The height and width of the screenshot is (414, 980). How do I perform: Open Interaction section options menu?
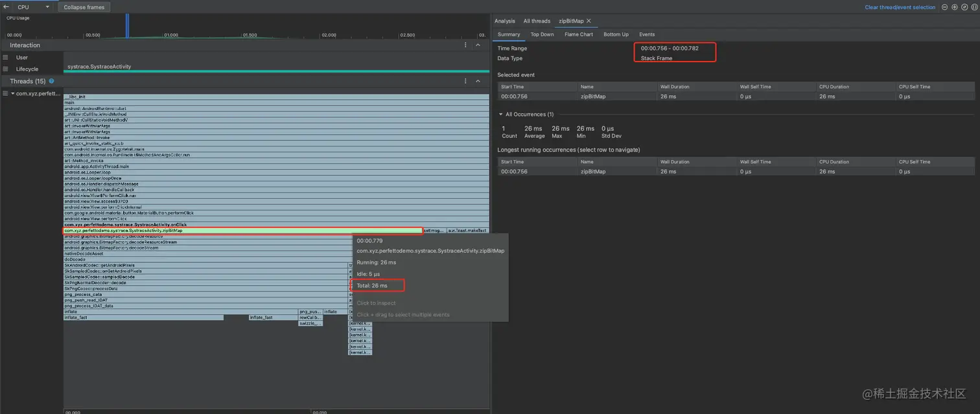[465, 45]
